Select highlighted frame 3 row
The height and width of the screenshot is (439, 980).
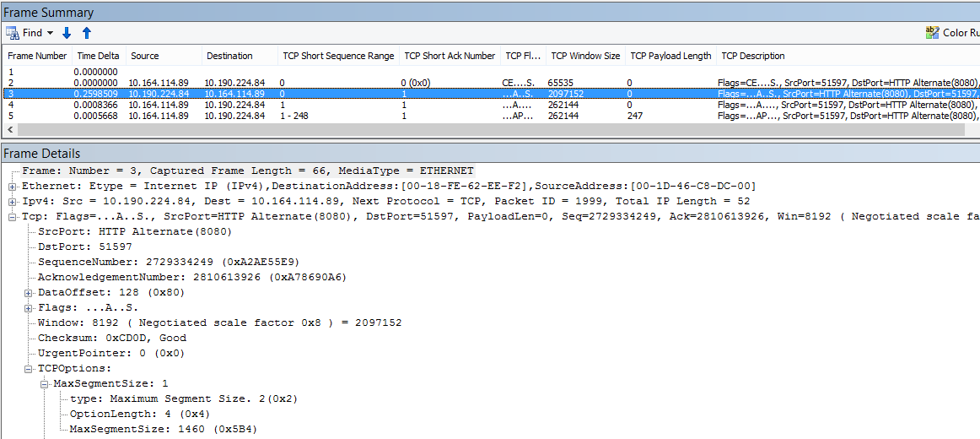(x=491, y=93)
